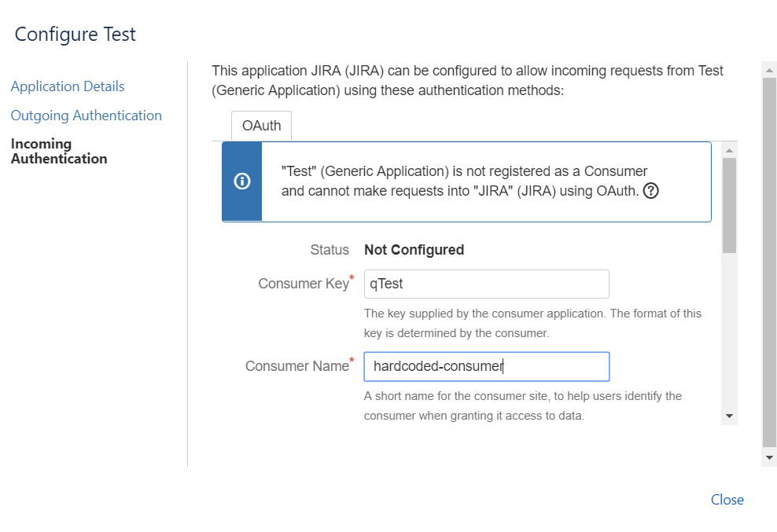Close the Configure Test dialog
The image size is (777, 532).
727,500
